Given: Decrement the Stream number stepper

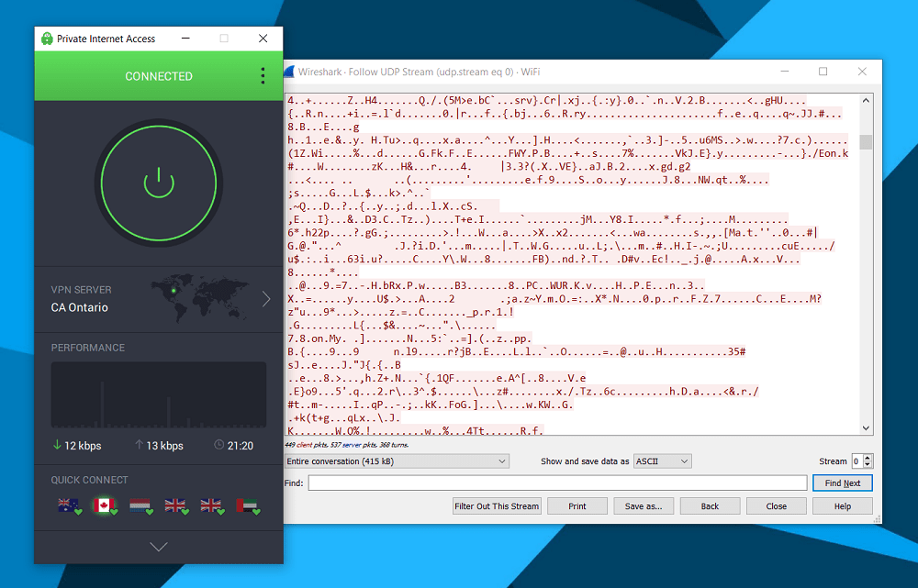Looking at the screenshot, I should (x=868, y=464).
